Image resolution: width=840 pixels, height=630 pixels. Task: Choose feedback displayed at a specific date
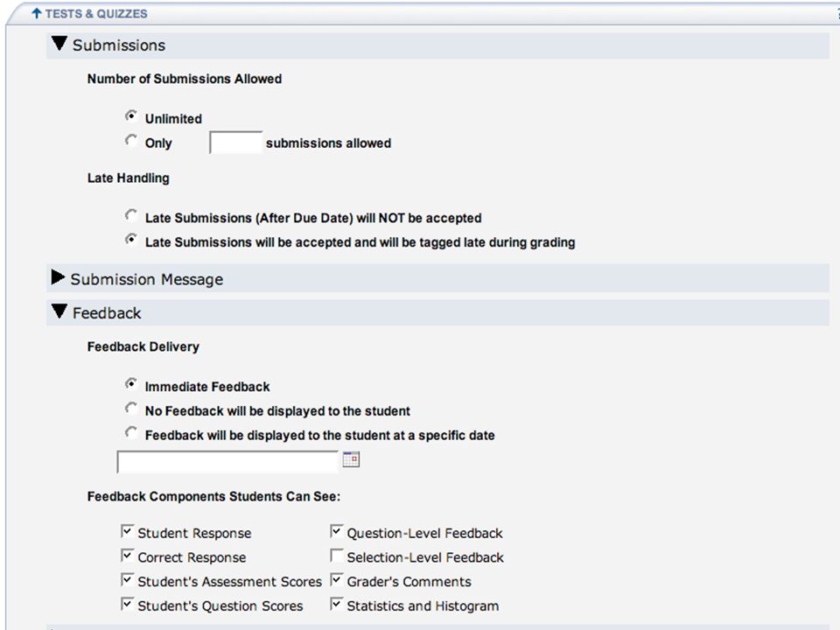click(130, 432)
